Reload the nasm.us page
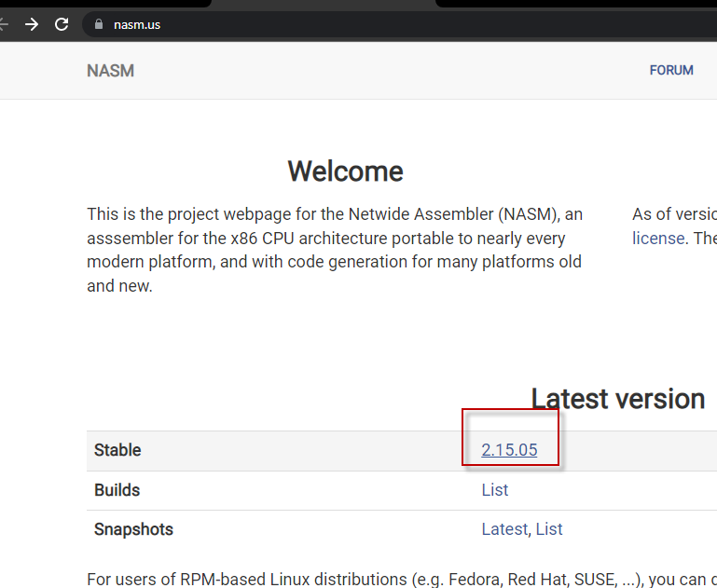Image resolution: width=717 pixels, height=588 pixels. pyautogui.click(x=62, y=24)
